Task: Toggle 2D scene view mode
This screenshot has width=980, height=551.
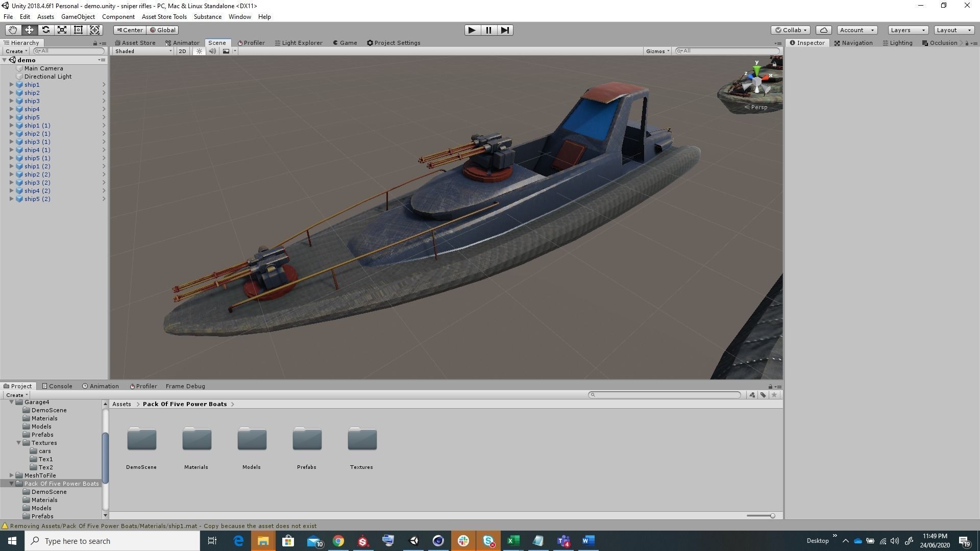Action: coord(182,51)
